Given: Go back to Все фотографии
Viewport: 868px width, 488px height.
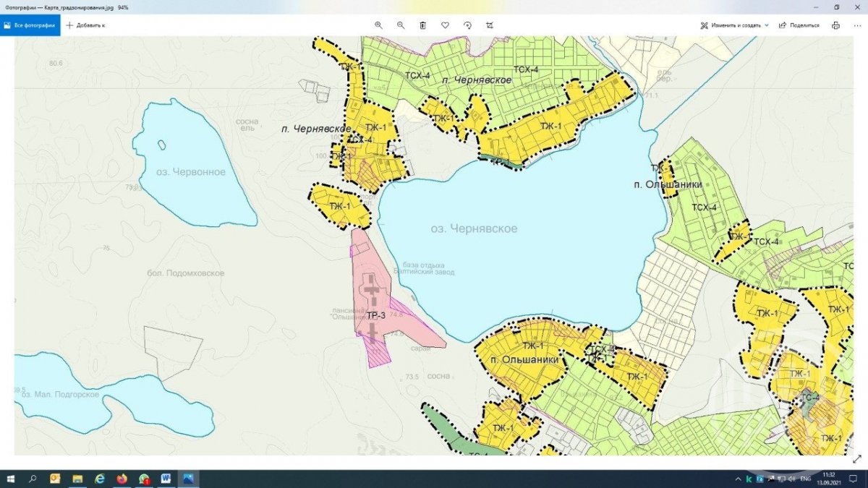Looking at the screenshot, I should coord(30,25).
